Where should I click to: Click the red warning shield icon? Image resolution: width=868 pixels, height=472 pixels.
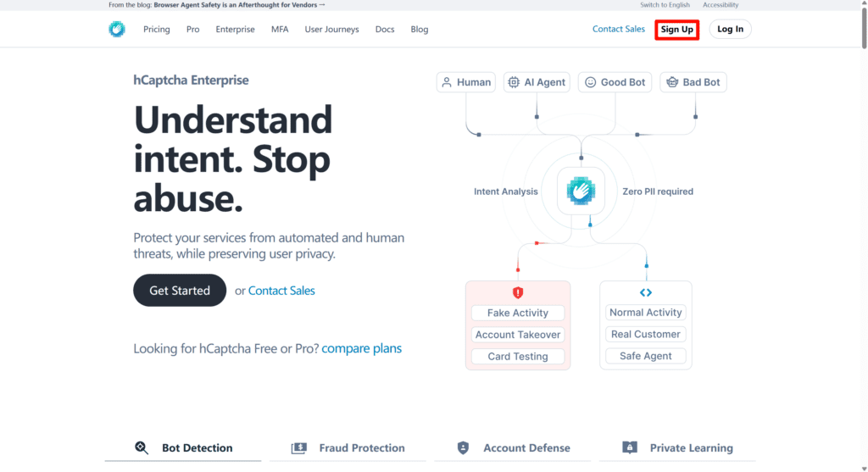[x=518, y=292]
